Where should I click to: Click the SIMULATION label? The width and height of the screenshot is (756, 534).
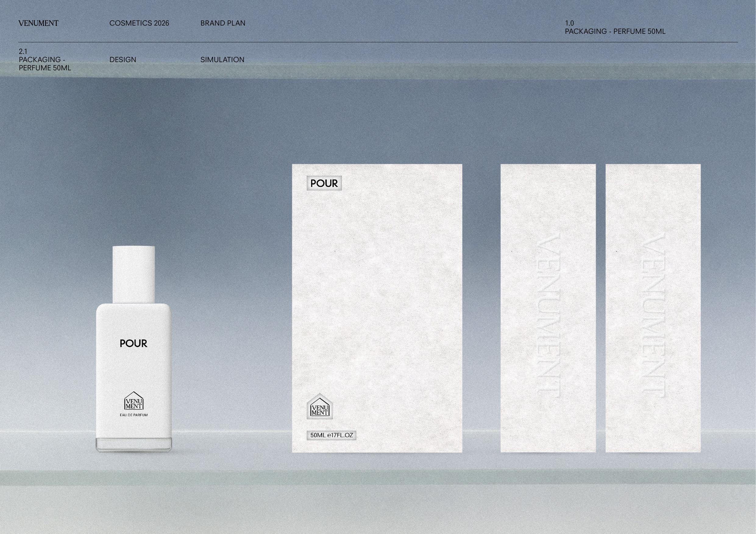(x=222, y=60)
